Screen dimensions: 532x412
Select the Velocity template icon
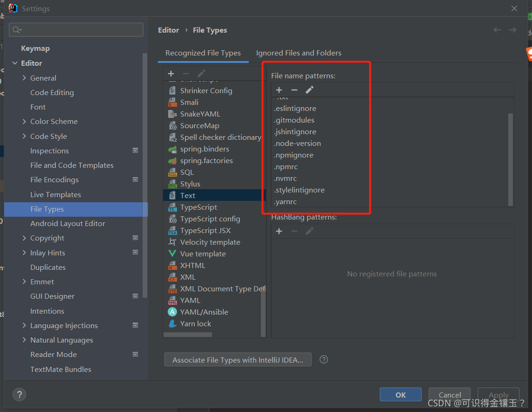point(172,242)
